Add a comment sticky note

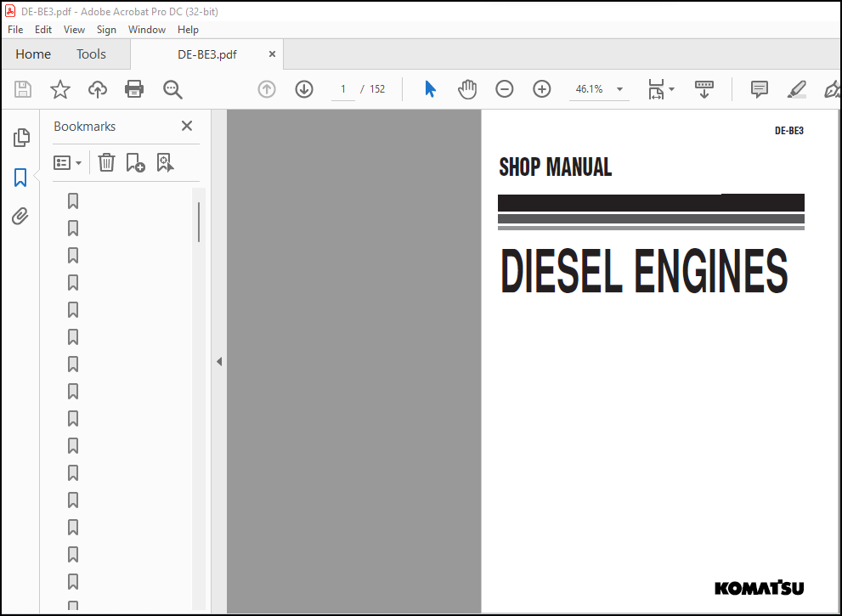[x=760, y=89]
